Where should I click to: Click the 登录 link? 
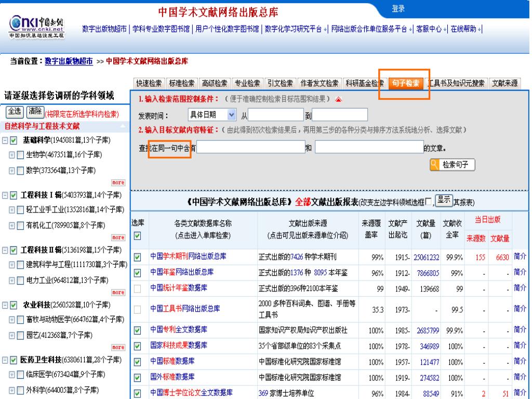398,8
